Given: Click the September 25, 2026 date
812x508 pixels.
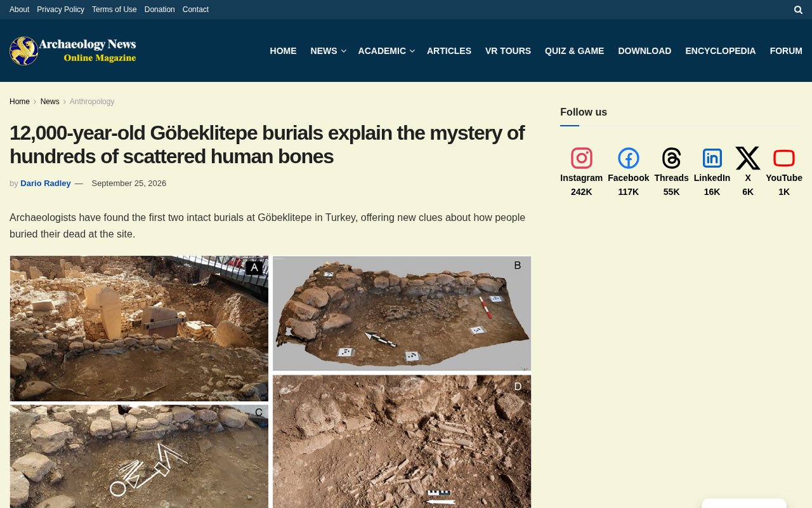Looking at the screenshot, I should tap(129, 184).
